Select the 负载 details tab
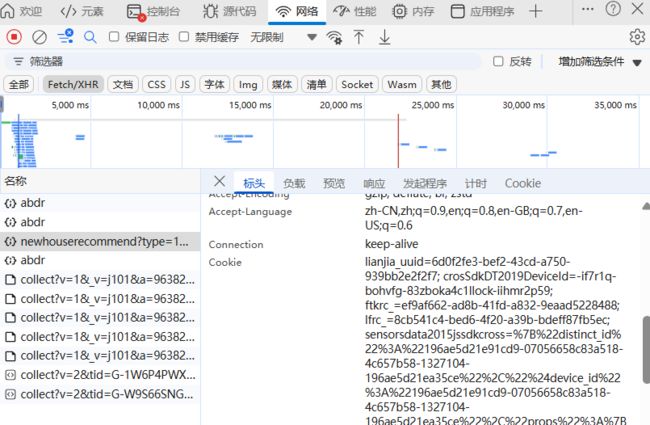 click(x=294, y=183)
